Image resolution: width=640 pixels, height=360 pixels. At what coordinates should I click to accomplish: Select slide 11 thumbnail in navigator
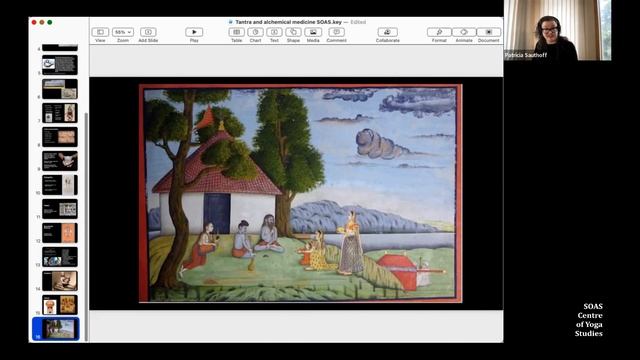[60, 209]
